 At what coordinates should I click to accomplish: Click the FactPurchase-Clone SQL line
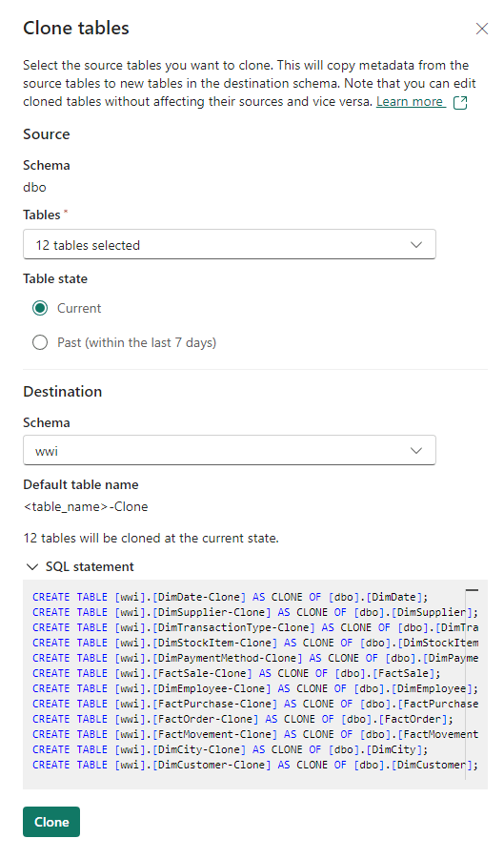click(x=255, y=704)
